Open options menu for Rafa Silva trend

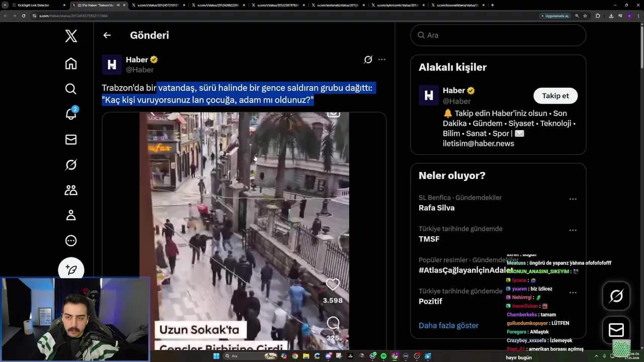(573, 199)
